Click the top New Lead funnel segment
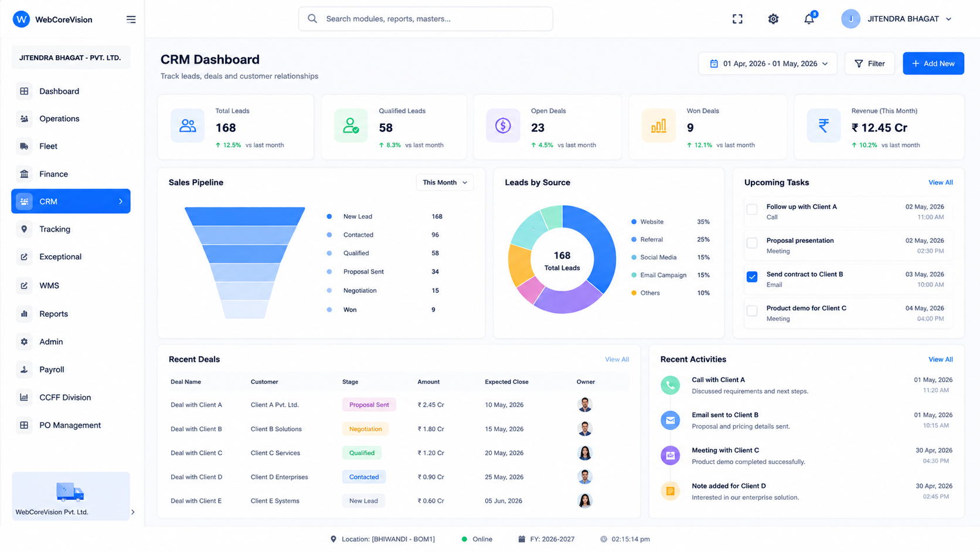Viewport: 980px width, 552px height. point(245,216)
